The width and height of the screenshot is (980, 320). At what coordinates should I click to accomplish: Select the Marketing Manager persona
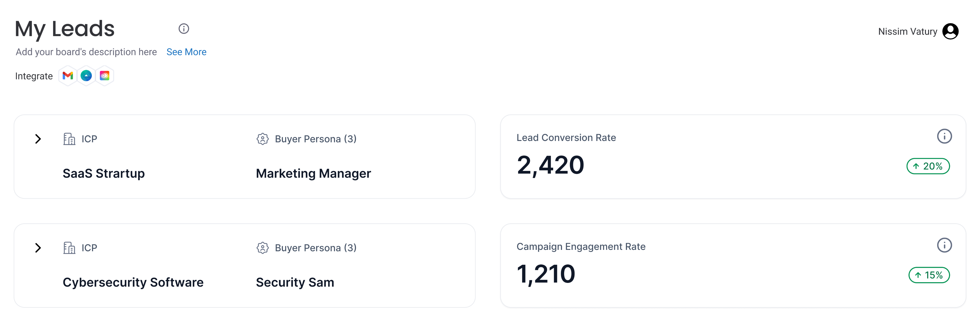click(313, 174)
